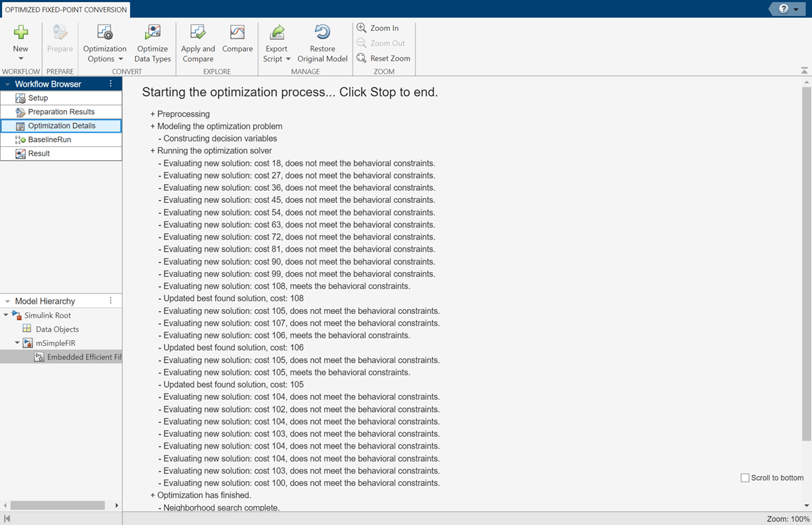Click the Restore Original Model icon

click(322, 32)
